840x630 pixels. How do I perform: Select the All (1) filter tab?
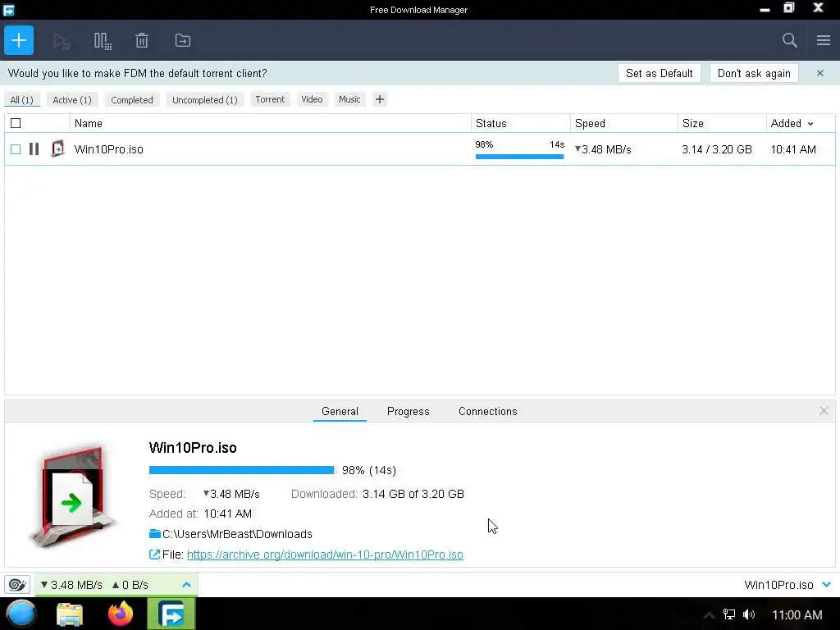[22, 99]
